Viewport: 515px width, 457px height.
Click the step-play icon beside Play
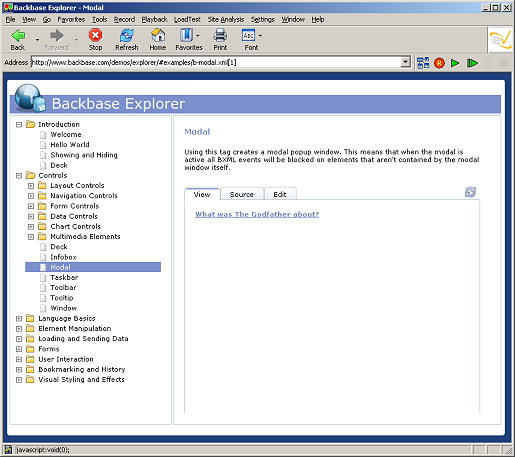[472, 63]
